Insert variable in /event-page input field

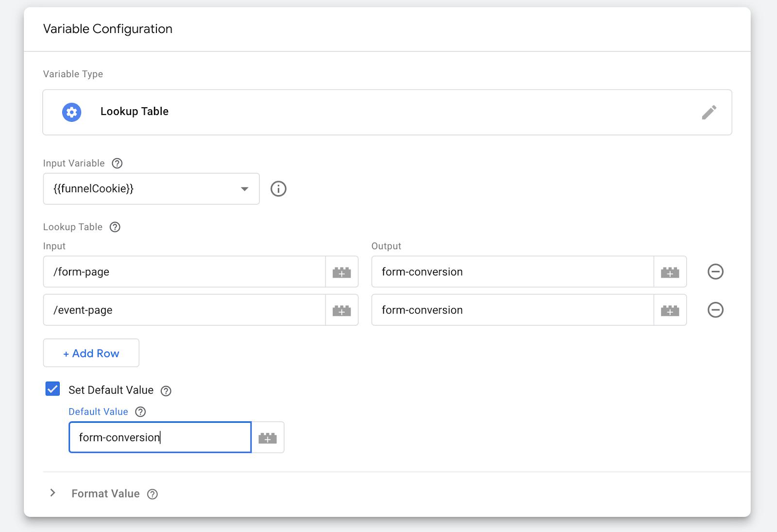[x=341, y=311]
